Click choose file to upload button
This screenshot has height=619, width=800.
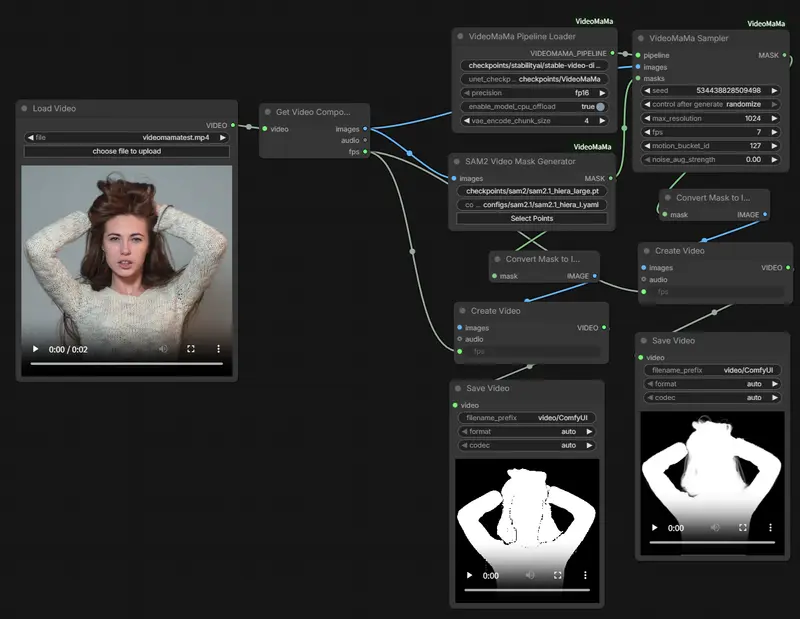pyautogui.click(x=127, y=151)
